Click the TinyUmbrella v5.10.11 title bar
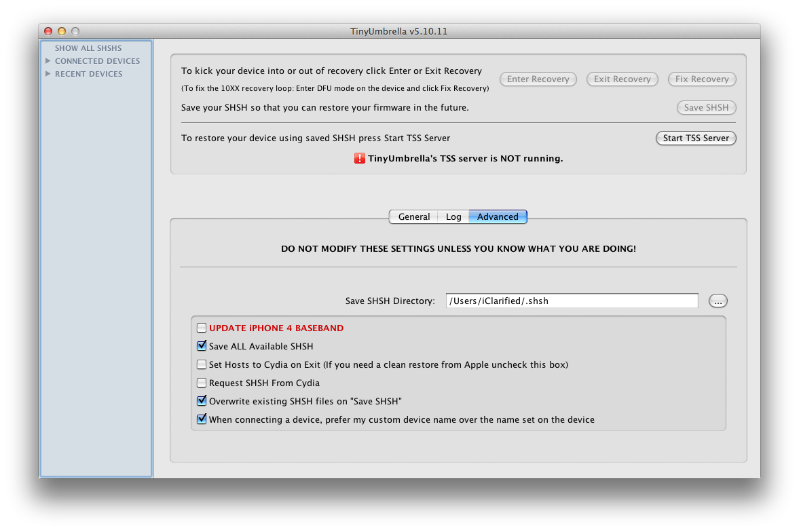799x532 pixels. click(x=399, y=31)
